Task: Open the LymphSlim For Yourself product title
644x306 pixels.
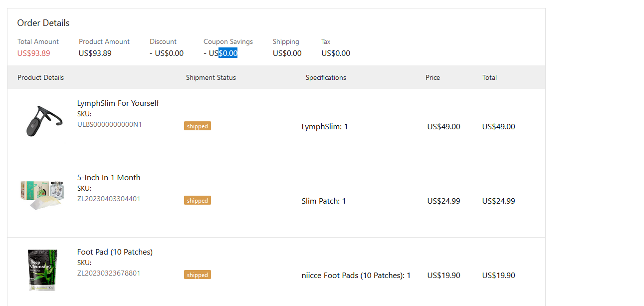Action: pos(118,103)
